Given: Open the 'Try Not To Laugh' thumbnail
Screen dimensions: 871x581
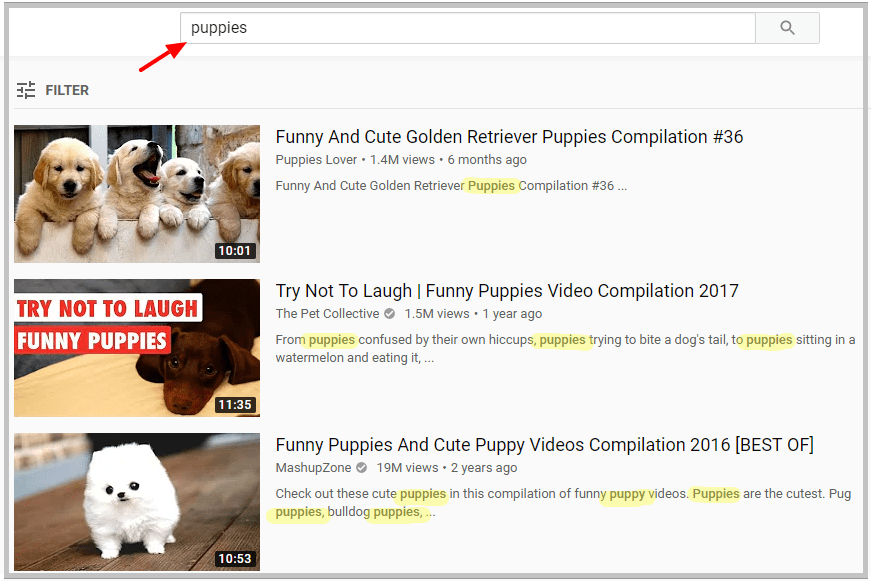Looking at the screenshot, I should 137,348.
